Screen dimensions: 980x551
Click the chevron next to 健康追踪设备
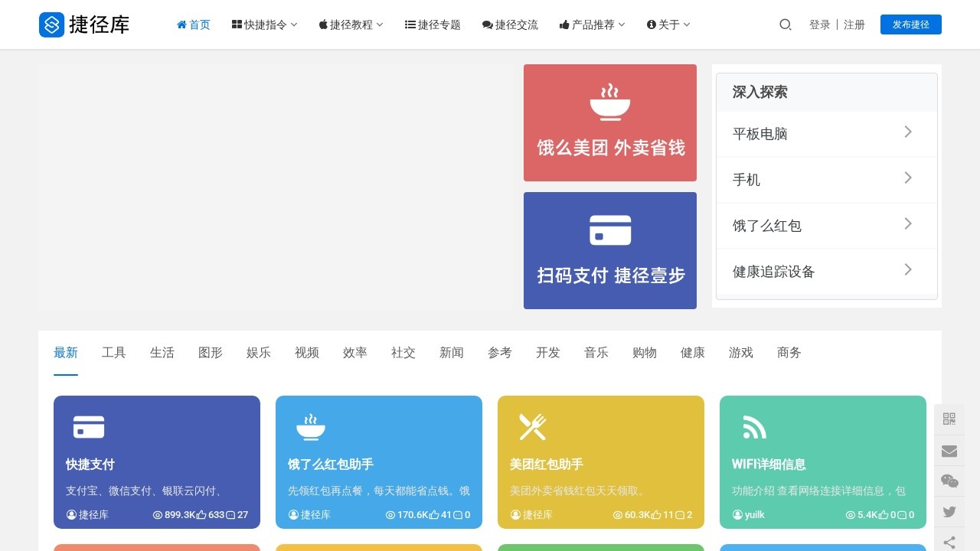click(908, 269)
